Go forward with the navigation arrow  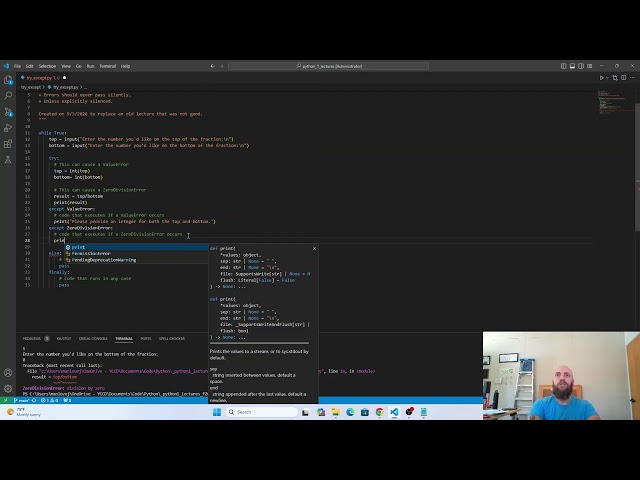222,66
